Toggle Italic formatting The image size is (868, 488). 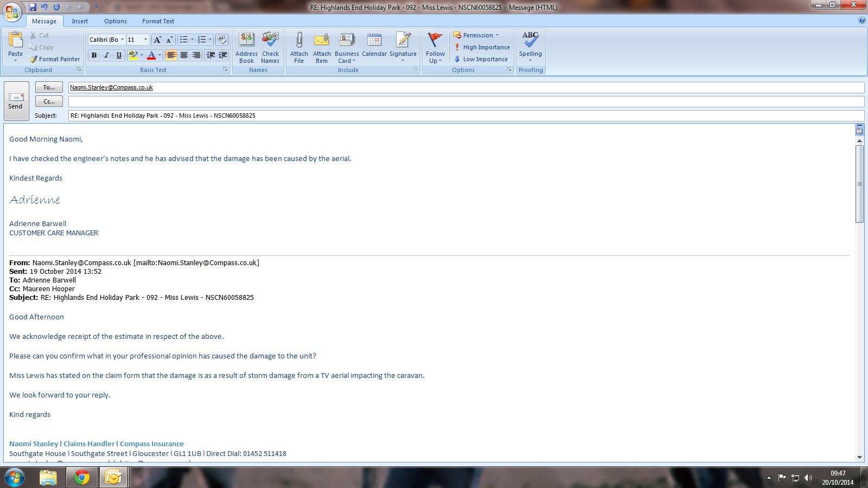tap(106, 55)
